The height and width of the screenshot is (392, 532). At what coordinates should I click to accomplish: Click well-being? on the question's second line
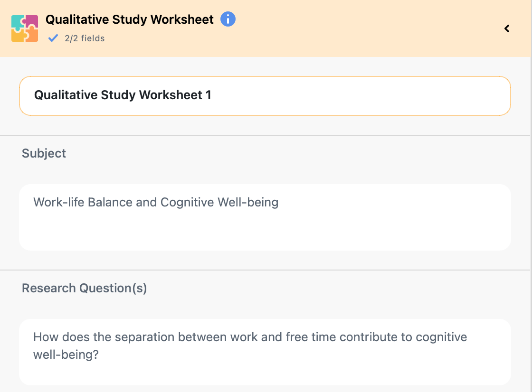(66, 355)
